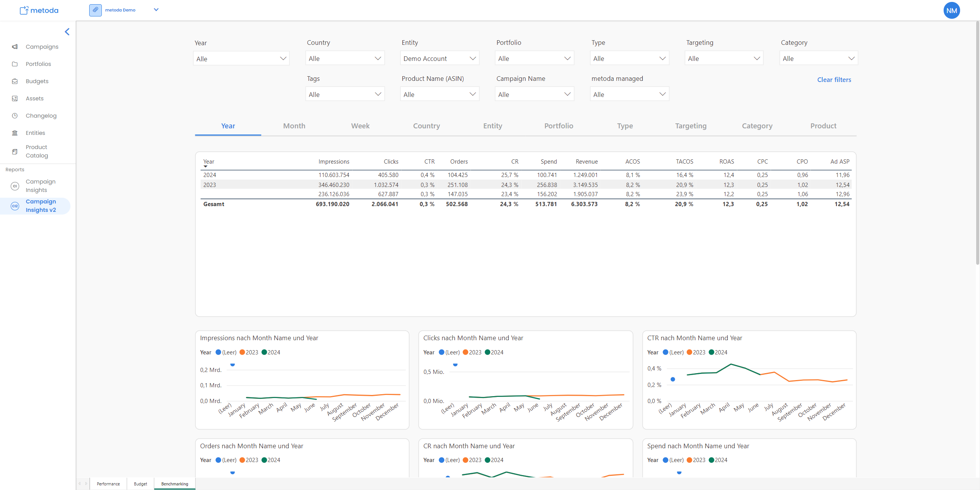Click the Portfolios folder icon
Viewport: 980px width, 490px height.
tap(15, 64)
